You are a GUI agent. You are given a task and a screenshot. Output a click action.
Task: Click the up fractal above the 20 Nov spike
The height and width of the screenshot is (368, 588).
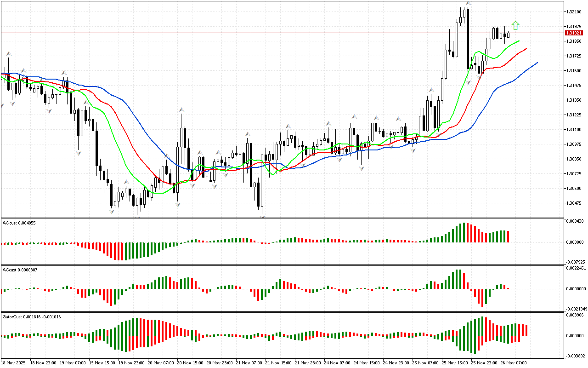(x=182, y=110)
